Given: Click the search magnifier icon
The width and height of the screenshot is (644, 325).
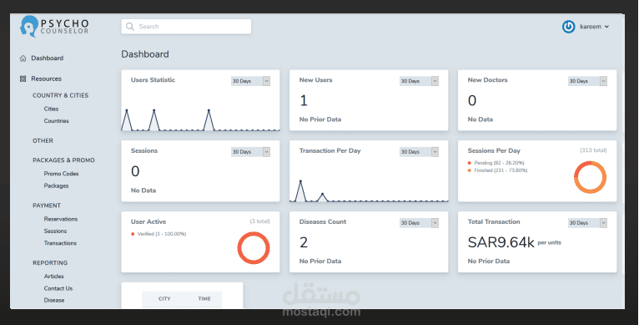Looking at the screenshot, I should (130, 27).
